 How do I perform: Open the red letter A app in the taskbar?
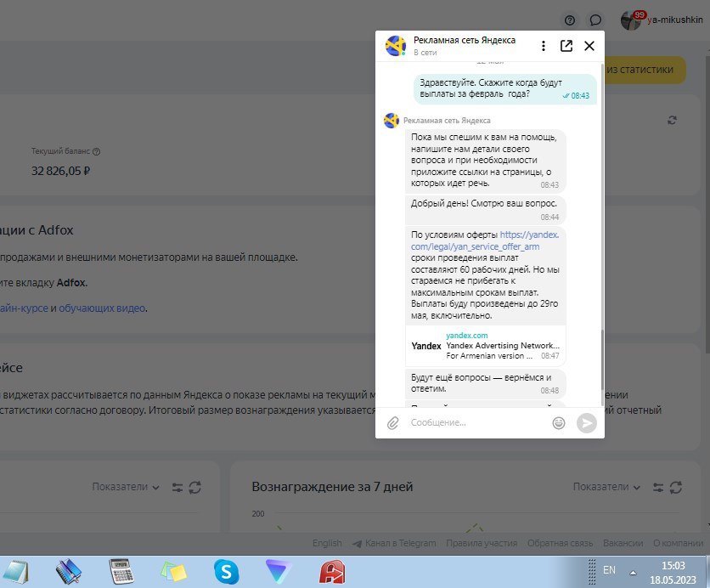pyautogui.click(x=332, y=572)
